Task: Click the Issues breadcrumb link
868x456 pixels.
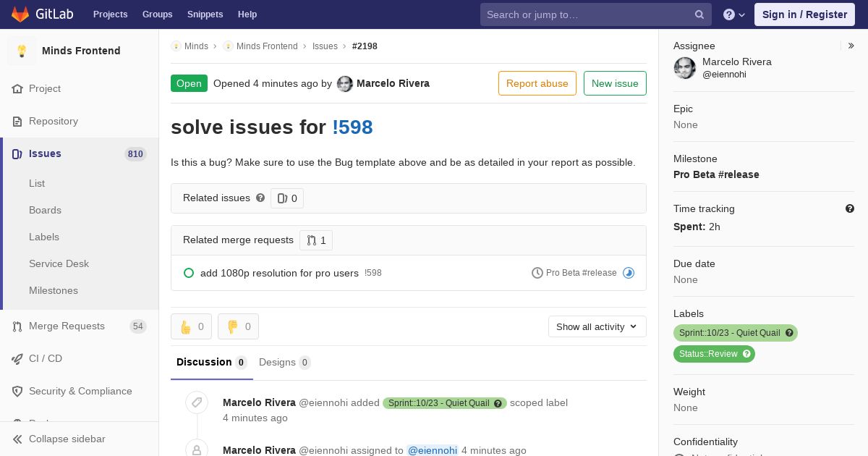Action: tap(325, 46)
